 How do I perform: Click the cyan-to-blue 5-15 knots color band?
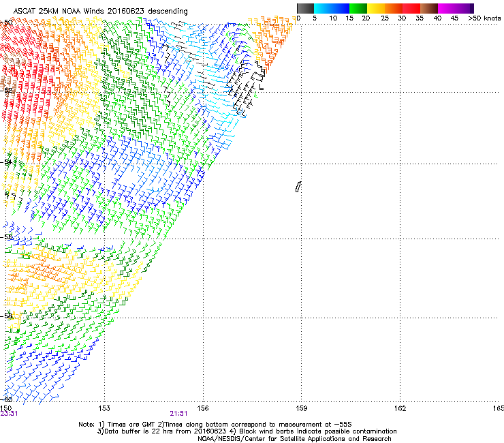tap(332, 8)
